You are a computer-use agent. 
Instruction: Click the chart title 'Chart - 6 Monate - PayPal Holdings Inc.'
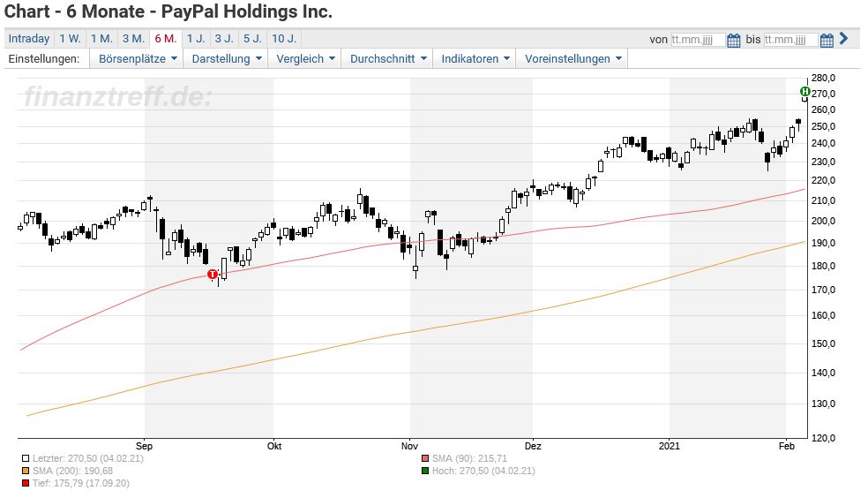(x=168, y=11)
